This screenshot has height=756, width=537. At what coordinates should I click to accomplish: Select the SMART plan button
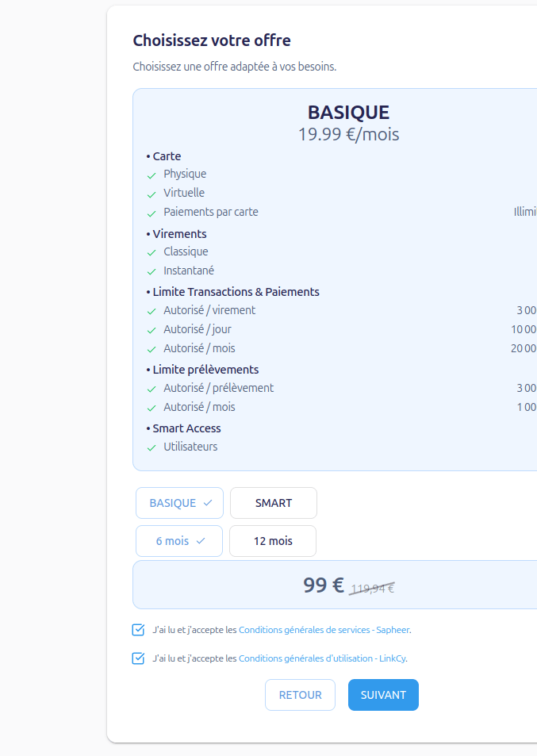(274, 503)
